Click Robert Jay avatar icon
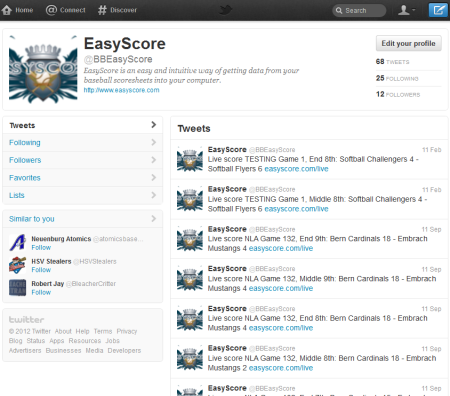The width and height of the screenshot is (450, 396). click(17, 287)
